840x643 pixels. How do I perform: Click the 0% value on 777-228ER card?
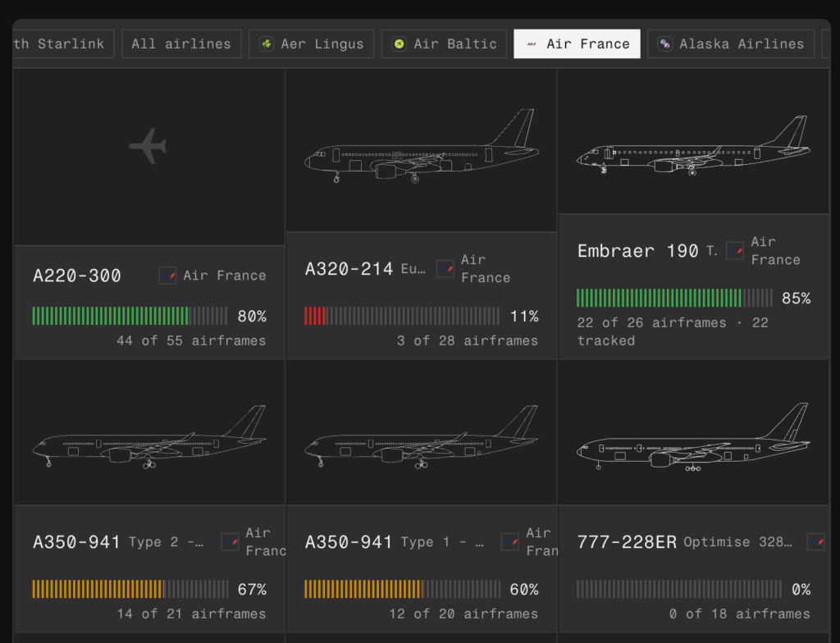pos(801,590)
